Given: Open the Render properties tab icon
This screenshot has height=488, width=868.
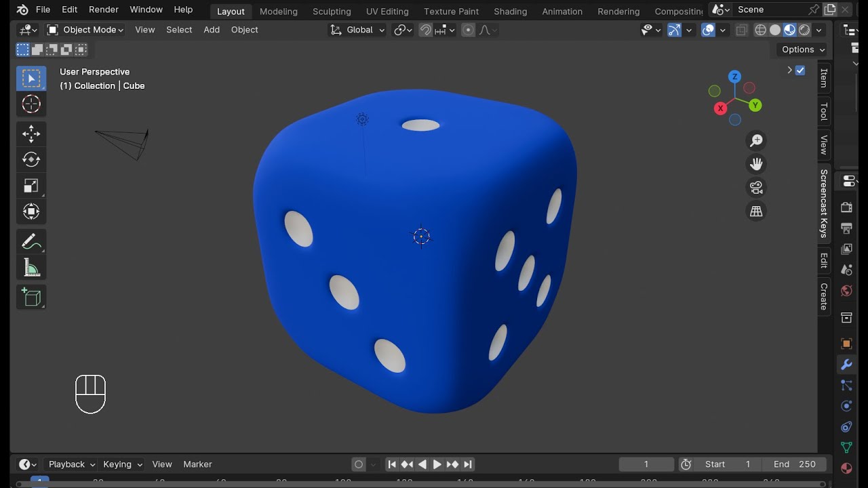Looking at the screenshot, I should pyautogui.click(x=846, y=207).
